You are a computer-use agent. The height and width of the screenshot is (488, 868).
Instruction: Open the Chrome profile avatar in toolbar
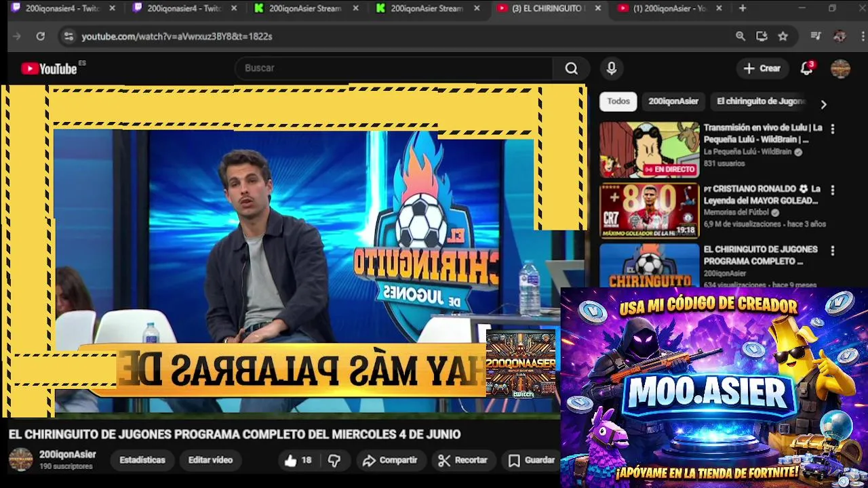click(x=840, y=37)
